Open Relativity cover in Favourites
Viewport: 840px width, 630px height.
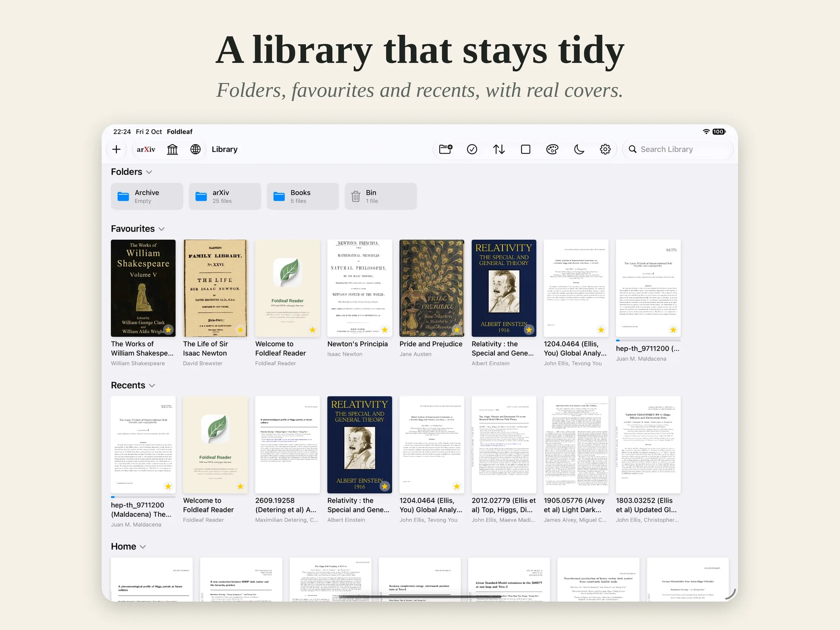[x=504, y=288]
